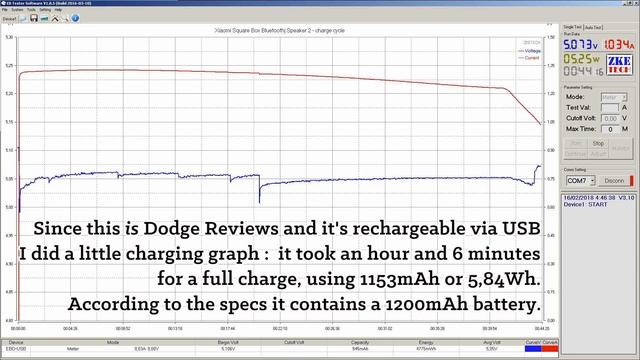Click the Capacity column header

[x=360, y=342]
